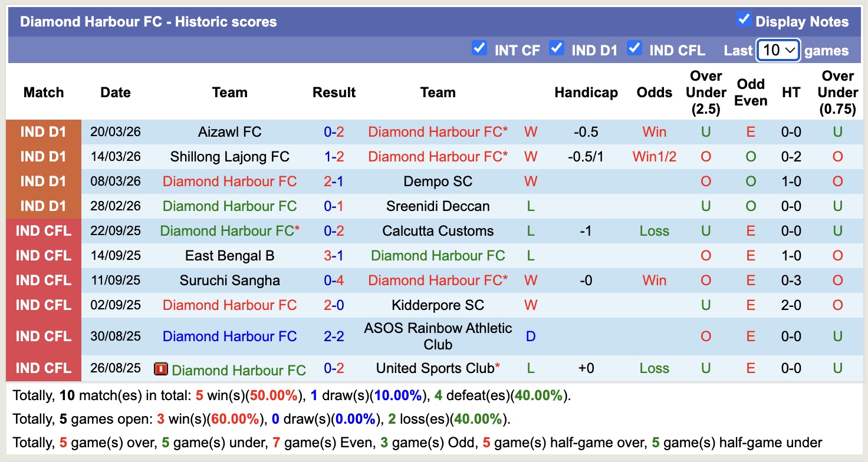868x462 pixels.
Task: Disable the IND CFL filter checkbox
Action: pyautogui.click(x=634, y=48)
